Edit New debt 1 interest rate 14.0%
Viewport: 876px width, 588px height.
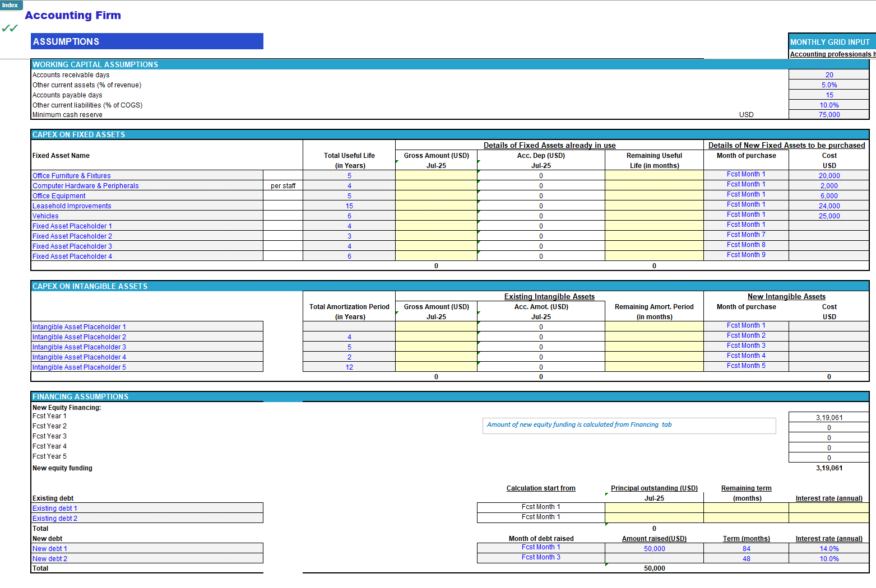pyautogui.click(x=829, y=549)
